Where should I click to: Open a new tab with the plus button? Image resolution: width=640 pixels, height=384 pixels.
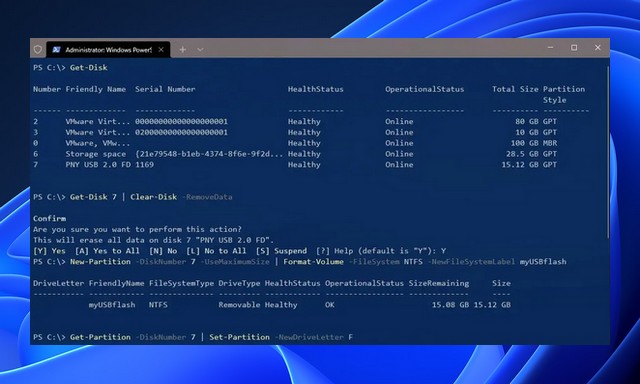[x=182, y=49]
